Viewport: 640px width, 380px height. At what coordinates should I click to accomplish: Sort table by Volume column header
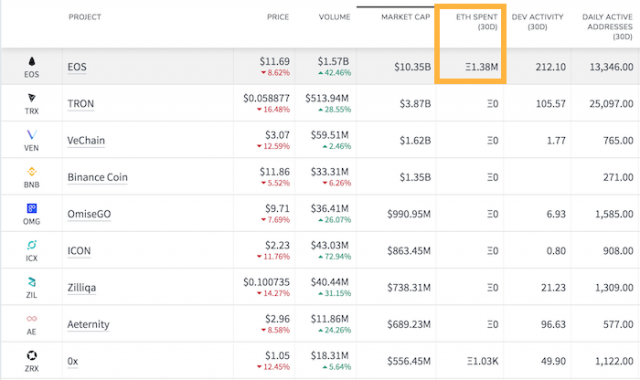coord(334,17)
